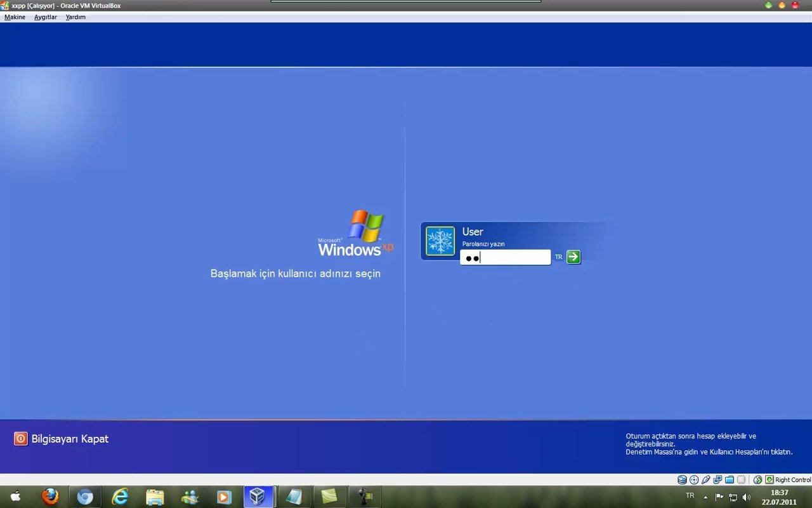Click VirtualBox title bar app icon
This screenshot has width=812, height=508.
(4, 5)
